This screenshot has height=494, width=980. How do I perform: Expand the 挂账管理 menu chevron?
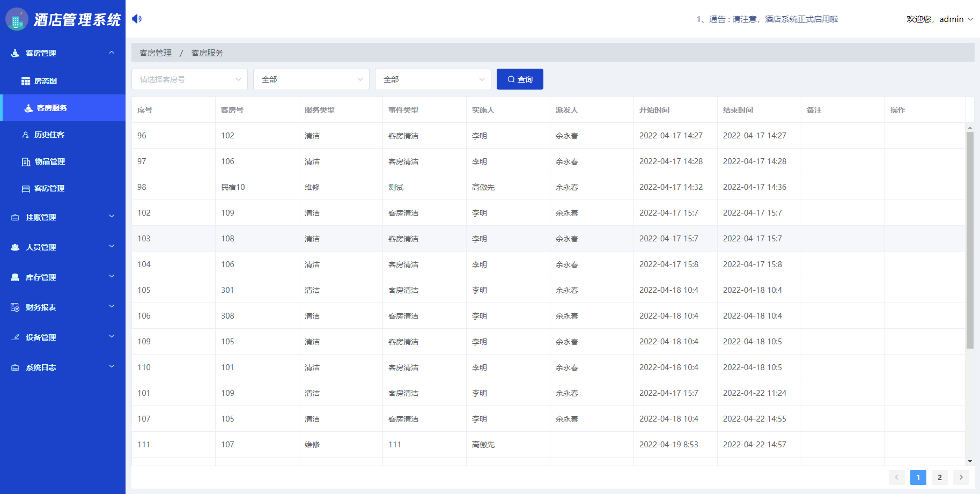pos(112,216)
